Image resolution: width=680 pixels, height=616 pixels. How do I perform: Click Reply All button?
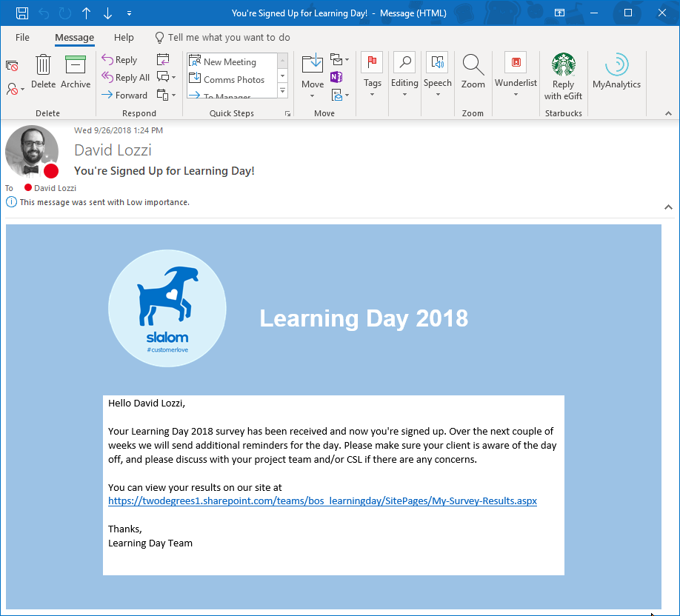[126, 78]
